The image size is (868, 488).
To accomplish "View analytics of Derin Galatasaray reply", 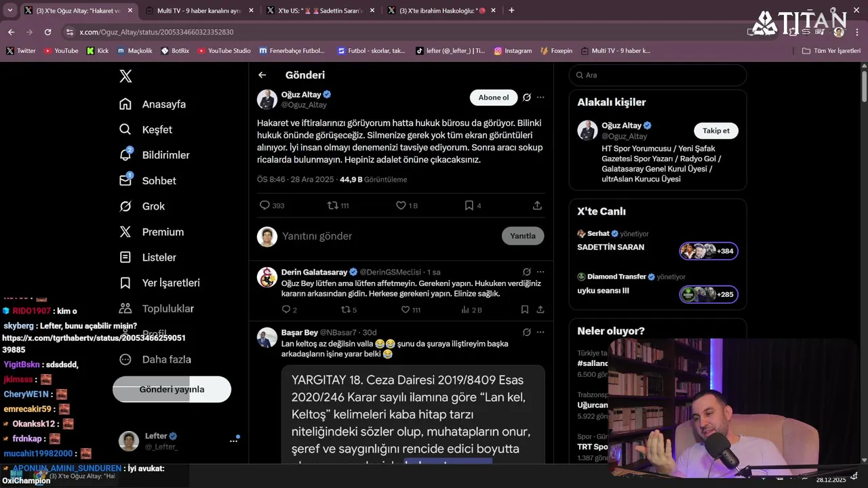I will 471,310.
